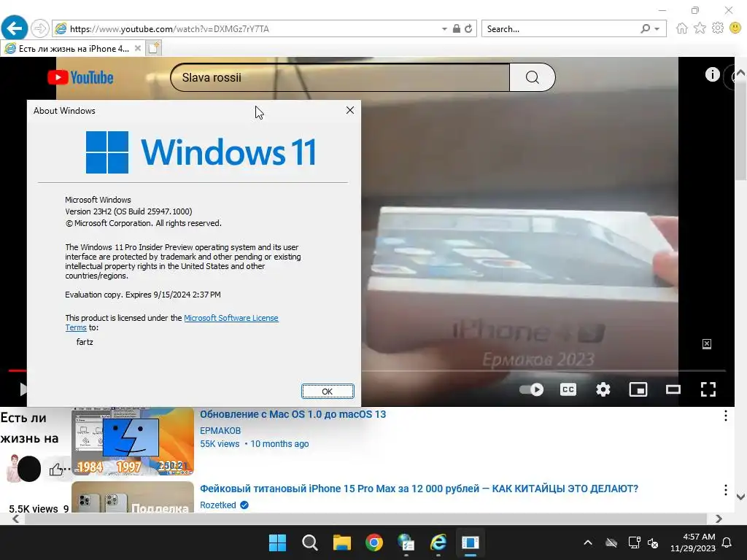This screenshot has height=560, width=747.
Task: Refresh the page with the reload icon
Action: tap(468, 28)
